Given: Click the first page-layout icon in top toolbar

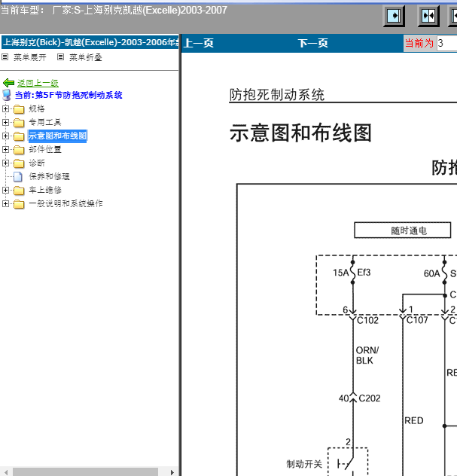Looking at the screenshot, I should pos(395,16).
